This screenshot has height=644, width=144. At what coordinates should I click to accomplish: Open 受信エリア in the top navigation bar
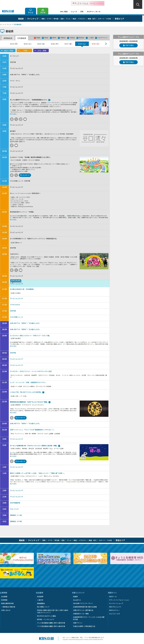tap(119, 19)
